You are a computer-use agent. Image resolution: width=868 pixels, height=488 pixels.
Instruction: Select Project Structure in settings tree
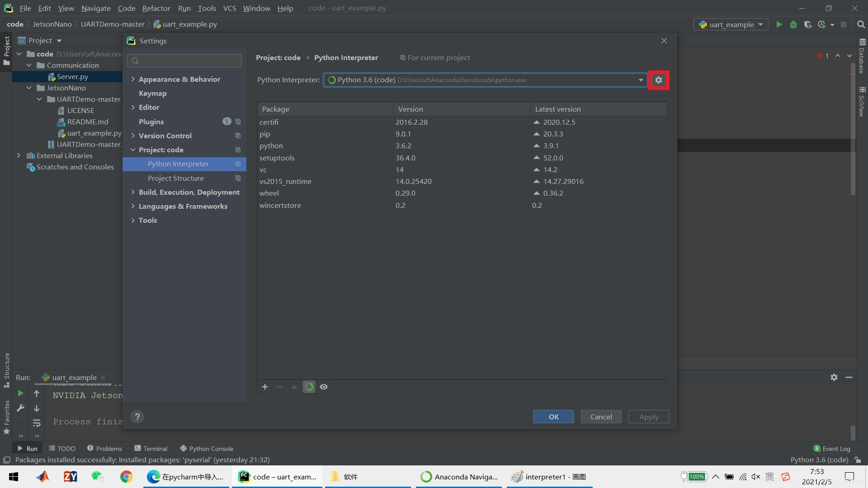click(x=175, y=178)
